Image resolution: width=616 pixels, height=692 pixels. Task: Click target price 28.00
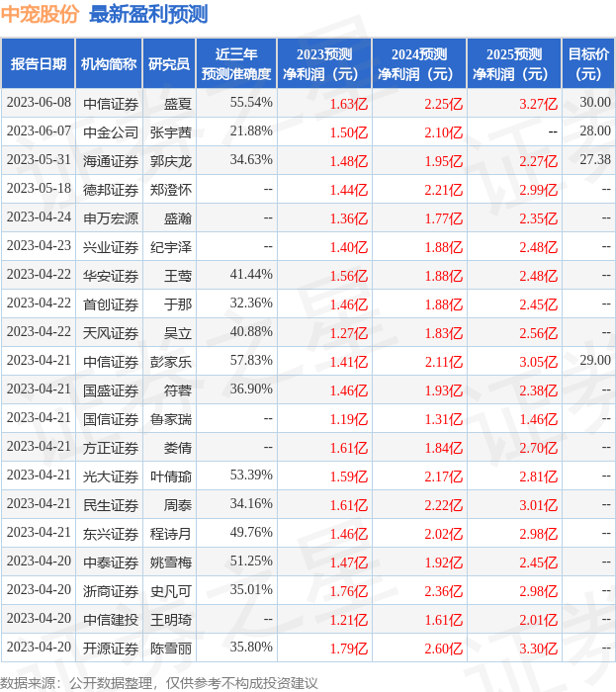(x=595, y=131)
